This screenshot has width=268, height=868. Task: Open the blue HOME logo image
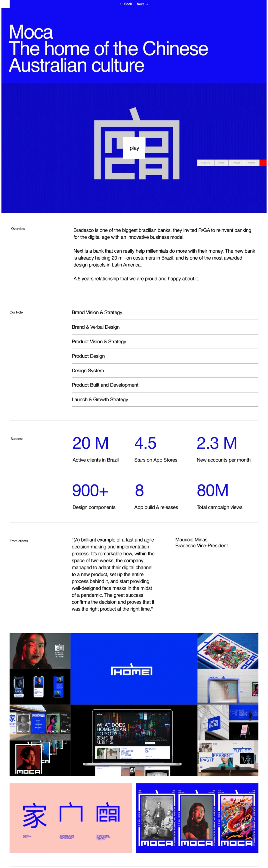pos(134,669)
